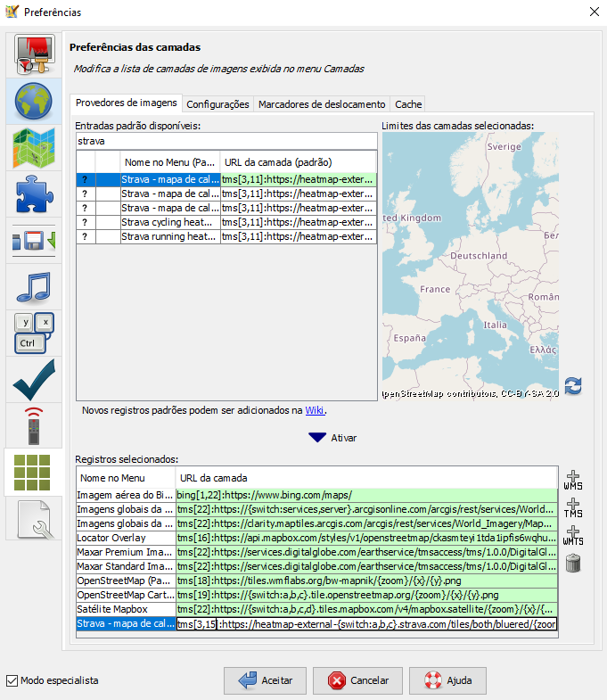The height and width of the screenshot is (700, 607).
Task: Select the Strava running heat row
Action: click(x=226, y=236)
